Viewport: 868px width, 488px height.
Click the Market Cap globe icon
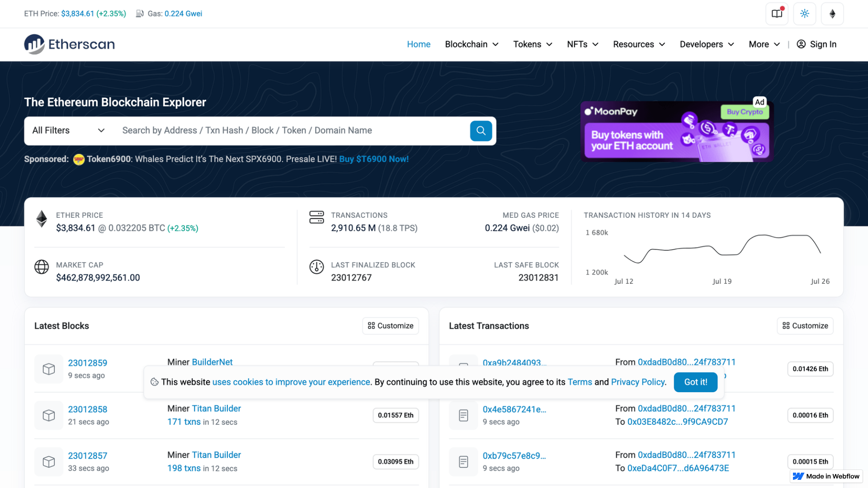click(42, 267)
